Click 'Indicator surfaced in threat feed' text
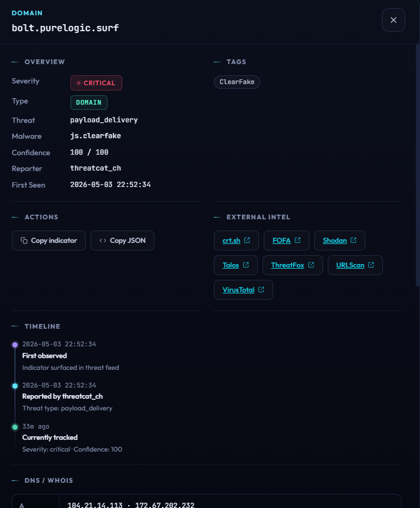Viewport: 420px width, 508px height. 70,367
